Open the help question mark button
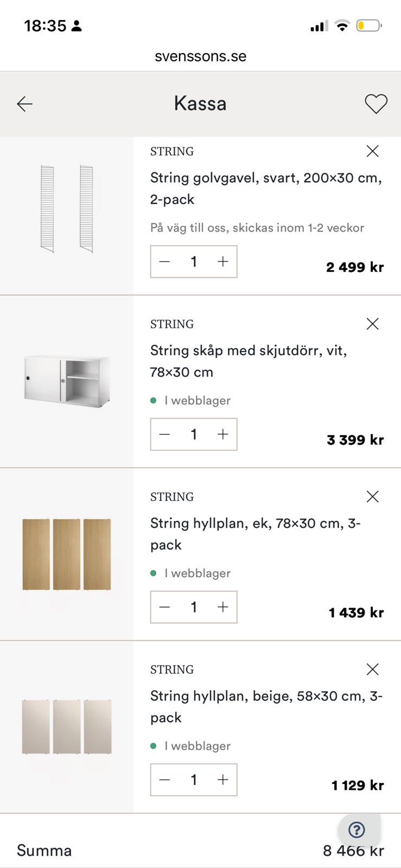 click(x=357, y=829)
